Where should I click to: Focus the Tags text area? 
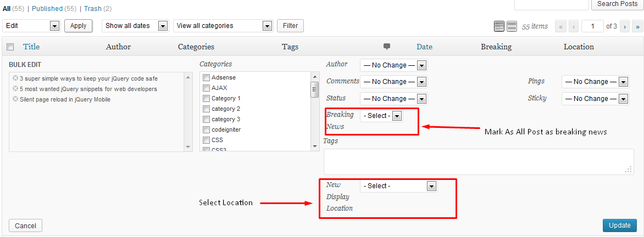click(x=478, y=161)
